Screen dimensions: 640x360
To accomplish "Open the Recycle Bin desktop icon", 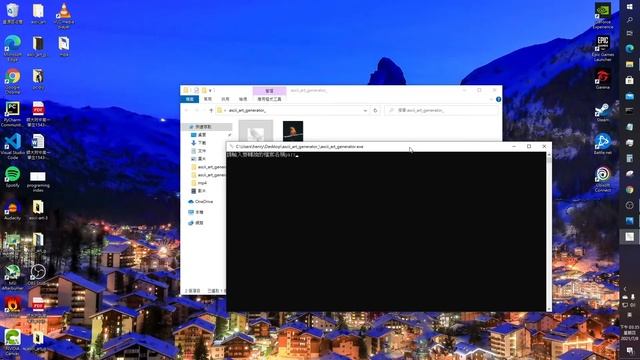I will coord(12,13).
